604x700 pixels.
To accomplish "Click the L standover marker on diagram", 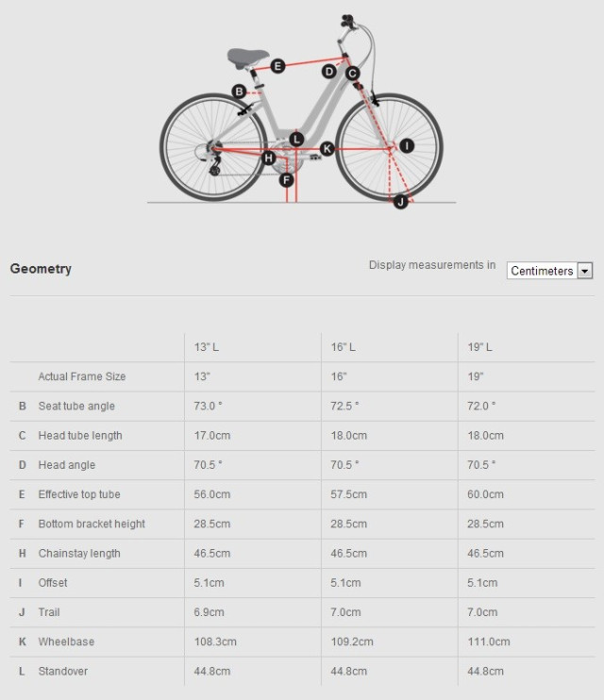I will click(x=296, y=139).
